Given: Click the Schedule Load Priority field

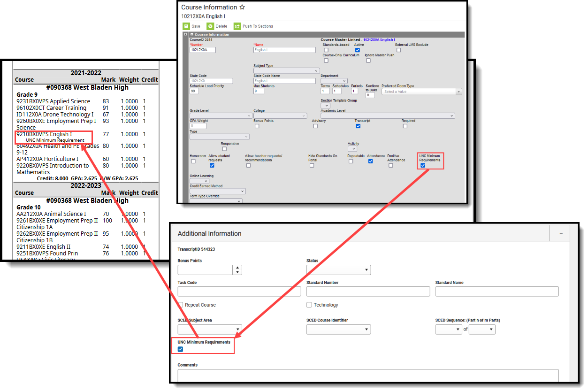Looking at the screenshot, I should tap(195, 91).
